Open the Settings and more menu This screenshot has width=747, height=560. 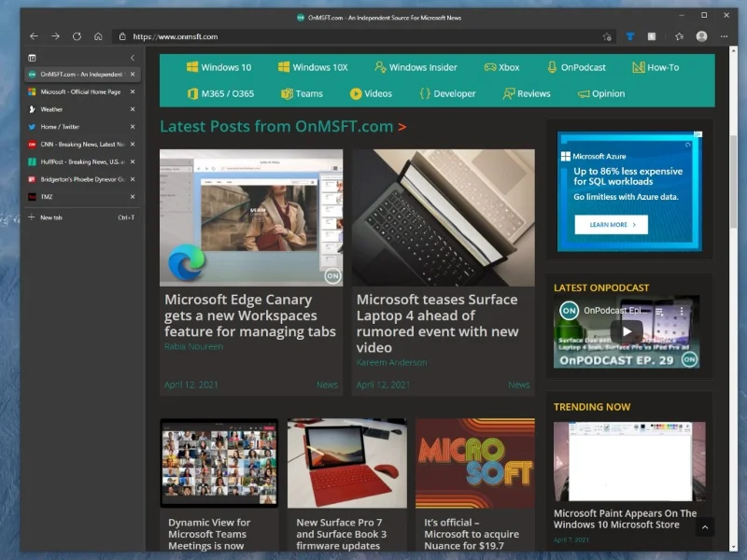(724, 36)
